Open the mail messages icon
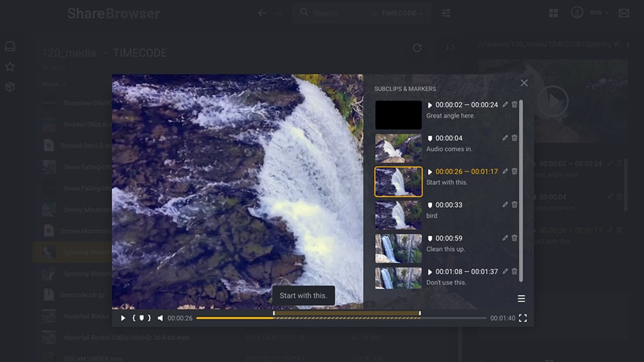644x362 pixels. coord(623,13)
